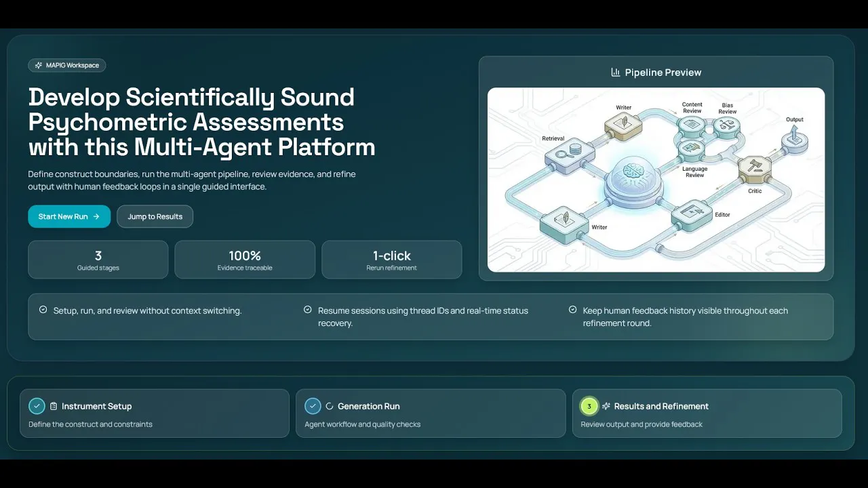Click the sparkle icon next to Results and Refinement
The height and width of the screenshot is (488, 868).
point(606,407)
